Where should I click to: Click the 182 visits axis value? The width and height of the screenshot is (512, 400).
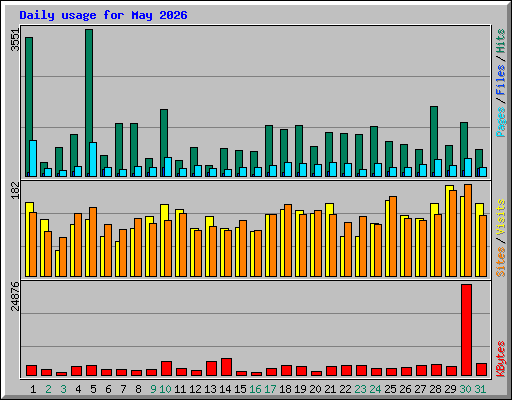15,190
